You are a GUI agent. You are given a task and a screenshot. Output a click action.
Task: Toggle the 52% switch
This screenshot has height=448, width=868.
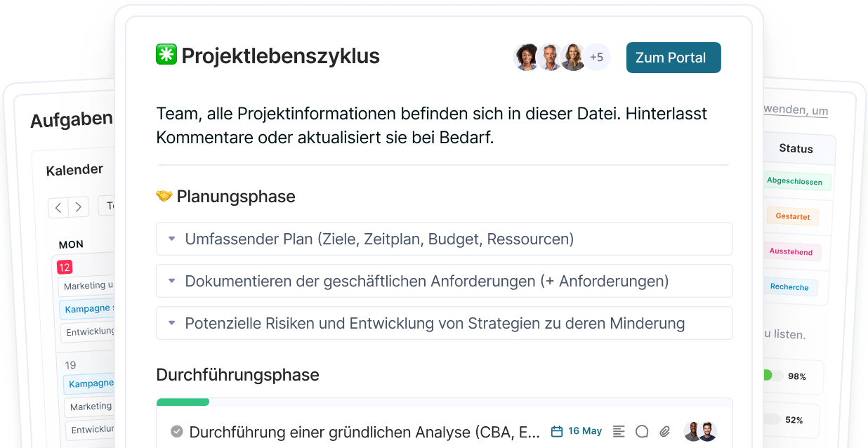[x=771, y=419]
